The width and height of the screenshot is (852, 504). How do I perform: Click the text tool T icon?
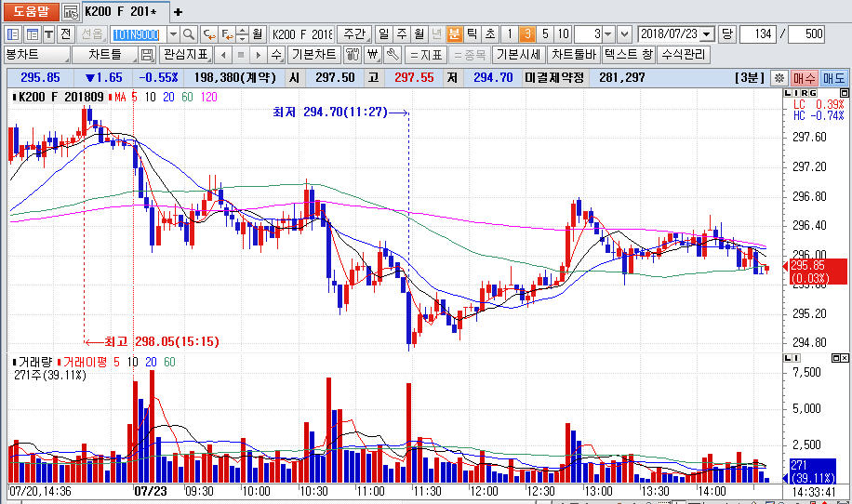48,33
